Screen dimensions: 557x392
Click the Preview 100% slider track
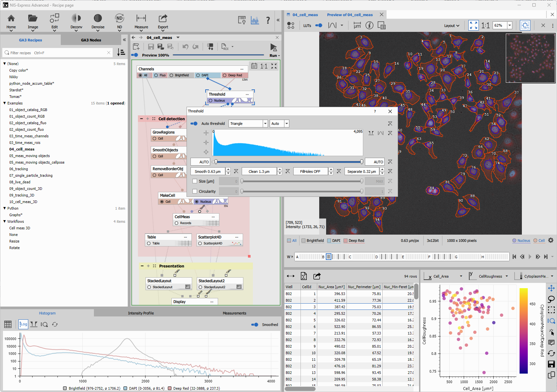click(218, 55)
